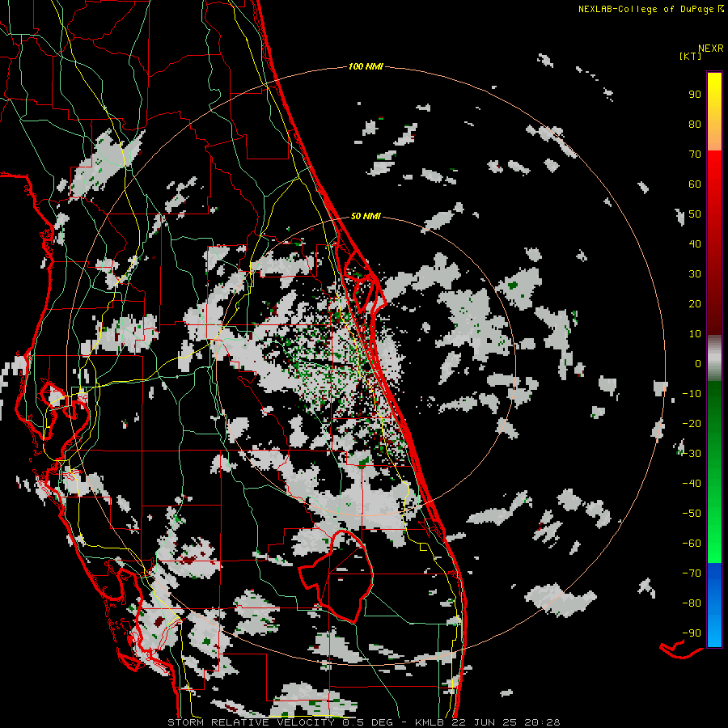Click the 50 value on the velocity scale
The image size is (728, 728).
695,214
